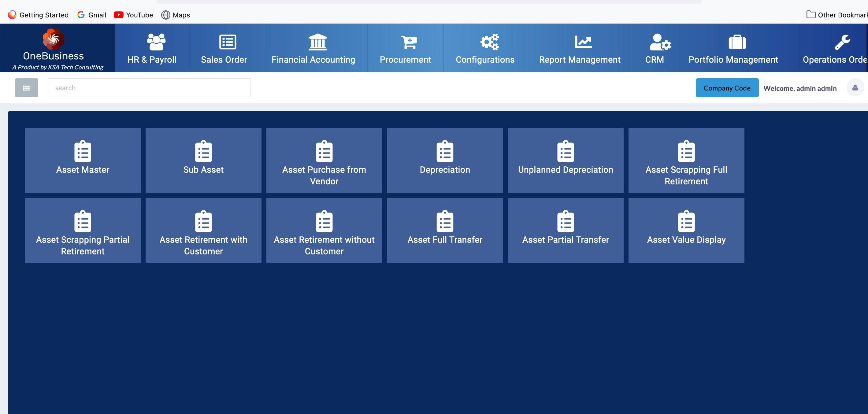Click the Sales Order list icon
This screenshot has height=414, width=868.
[x=228, y=42]
